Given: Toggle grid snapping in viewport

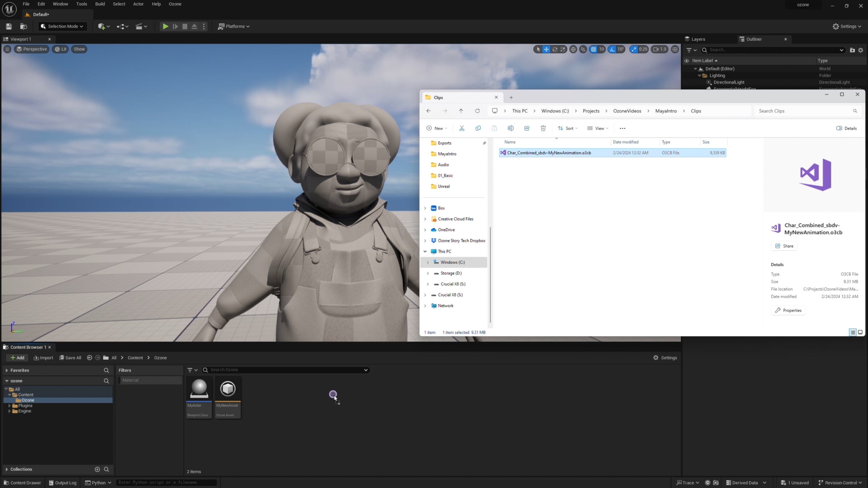Looking at the screenshot, I should (593, 49).
